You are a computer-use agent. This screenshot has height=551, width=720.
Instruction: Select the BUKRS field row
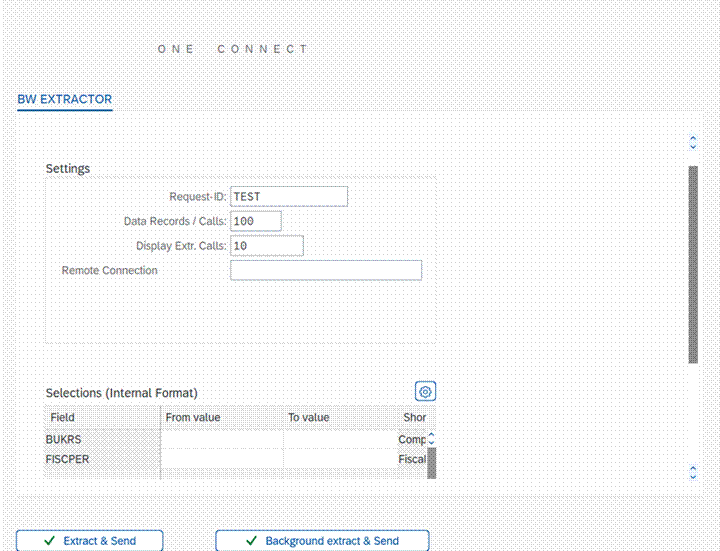click(102, 439)
